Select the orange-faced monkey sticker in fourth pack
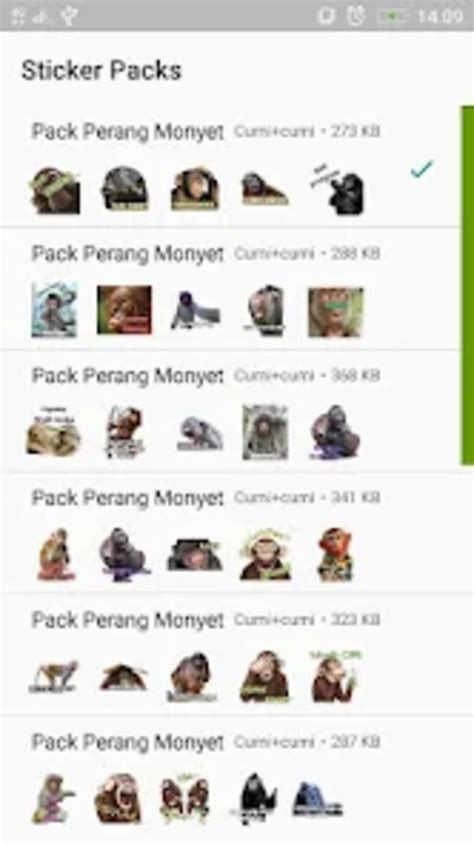474x845 pixels. (x=335, y=555)
